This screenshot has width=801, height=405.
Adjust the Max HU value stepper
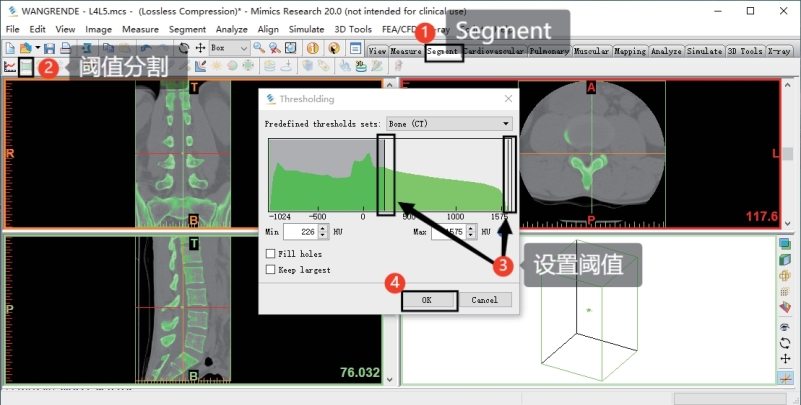[472, 232]
